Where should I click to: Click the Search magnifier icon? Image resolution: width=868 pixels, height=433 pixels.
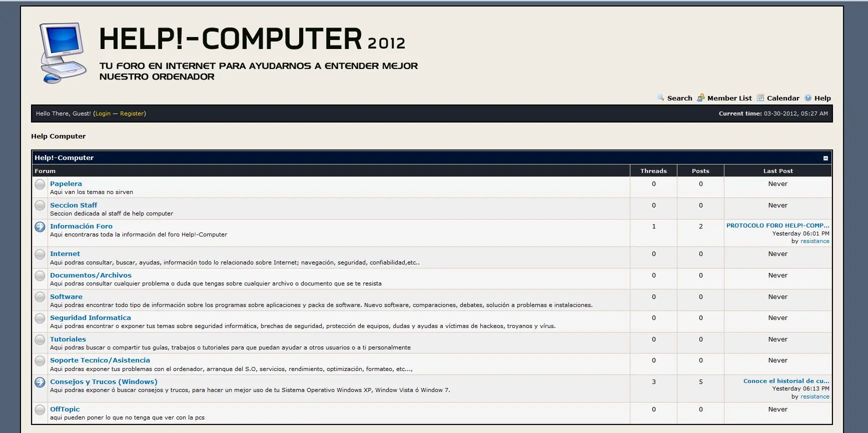tap(660, 97)
